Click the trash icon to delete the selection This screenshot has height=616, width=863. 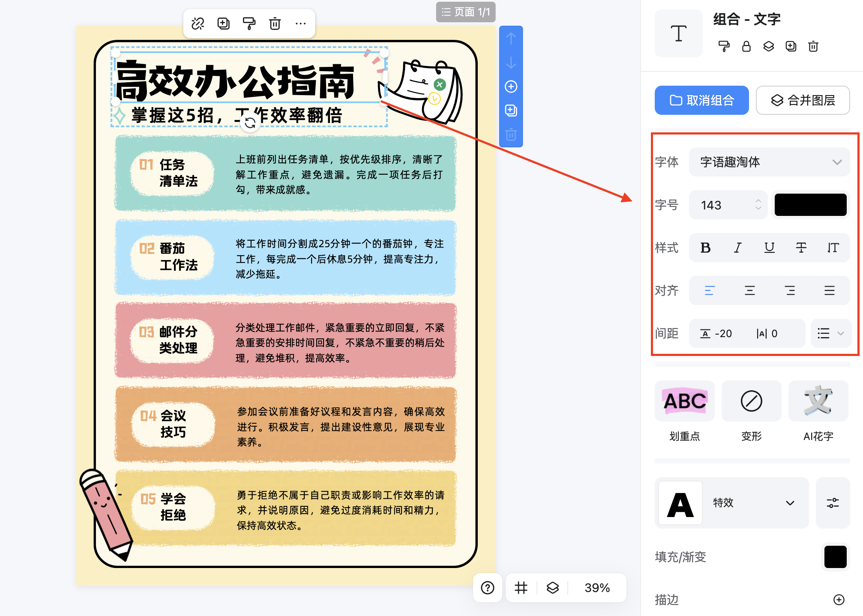pyautogui.click(x=275, y=24)
